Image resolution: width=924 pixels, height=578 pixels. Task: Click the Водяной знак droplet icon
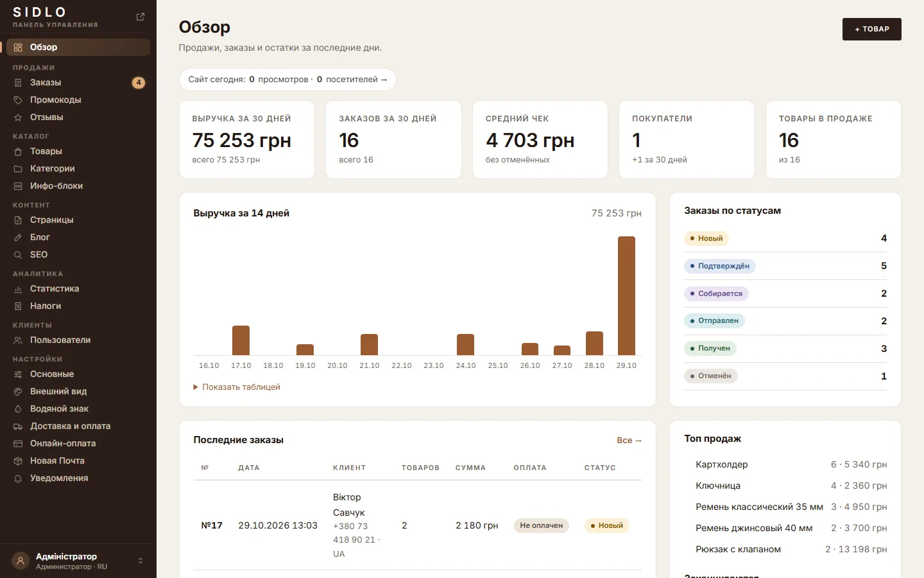click(x=18, y=409)
